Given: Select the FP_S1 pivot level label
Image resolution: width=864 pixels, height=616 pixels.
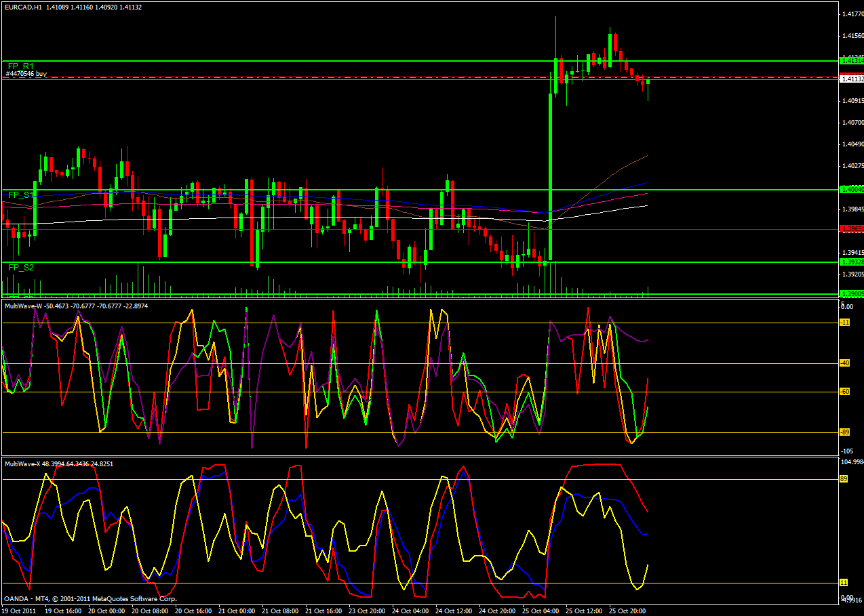Looking at the screenshot, I should (21, 194).
